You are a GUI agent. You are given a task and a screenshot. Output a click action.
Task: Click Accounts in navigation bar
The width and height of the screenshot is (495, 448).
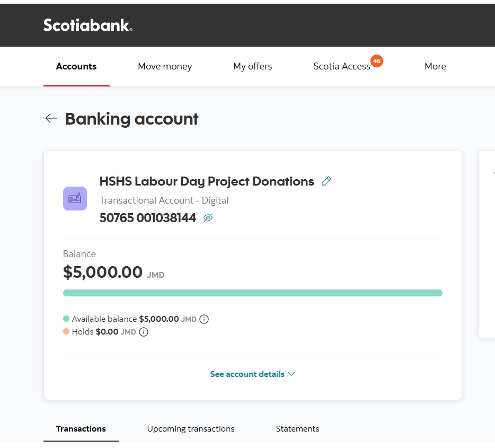pyautogui.click(x=76, y=66)
